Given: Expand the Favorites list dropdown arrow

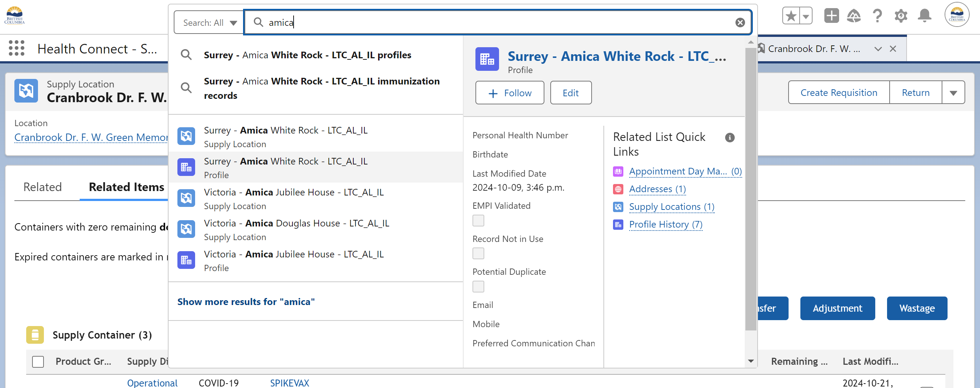Looking at the screenshot, I should 806,16.
